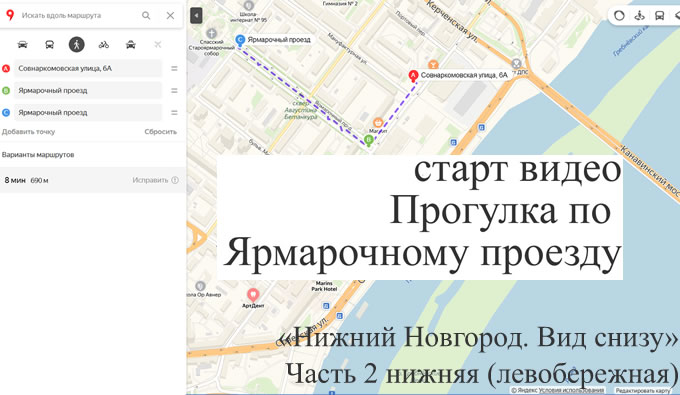Close the route panel with X icon
The height and width of the screenshot is (395, 680).
point(170,16)
